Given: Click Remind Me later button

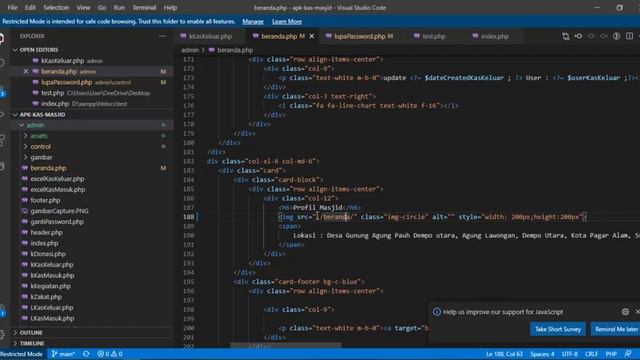Looking at the screenshot, I should (x=616, y=329).
